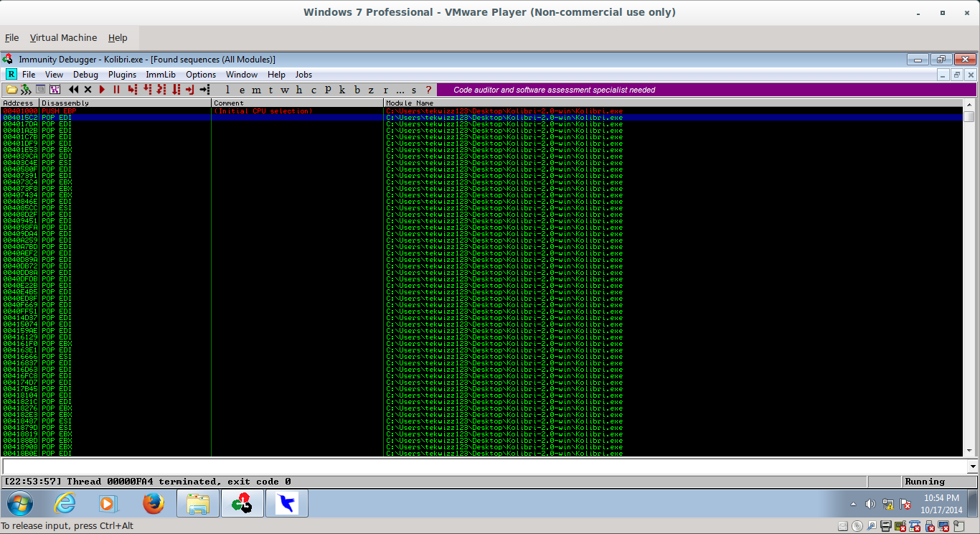The height and width of the screenshot is (534, 980).
Task: Show Source window with 's' button
Action: [x=414, y=90]
